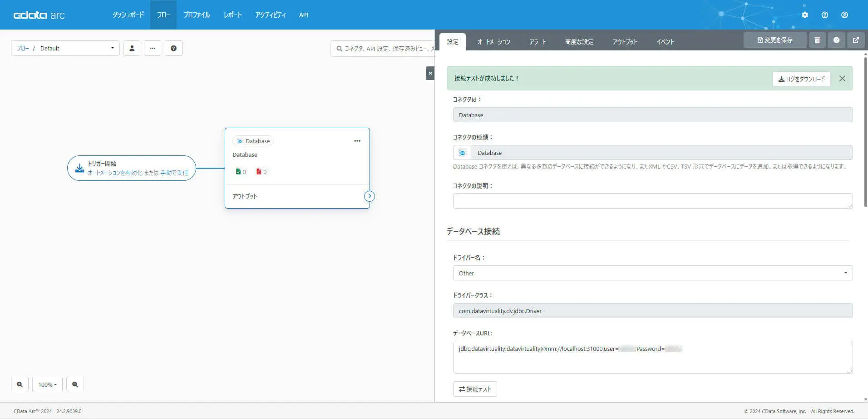Open the help icon in top header
This screenshot has height=419, width=868.
click(x=825, y=15)
